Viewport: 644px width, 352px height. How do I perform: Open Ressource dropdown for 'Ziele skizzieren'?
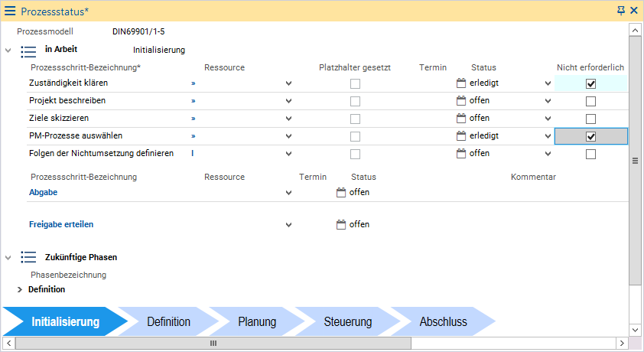(x=289, y=119)
